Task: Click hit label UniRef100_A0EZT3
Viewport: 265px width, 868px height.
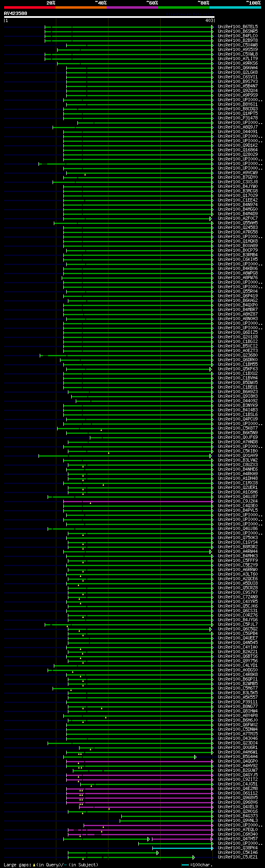Action: tap(238, 350)
